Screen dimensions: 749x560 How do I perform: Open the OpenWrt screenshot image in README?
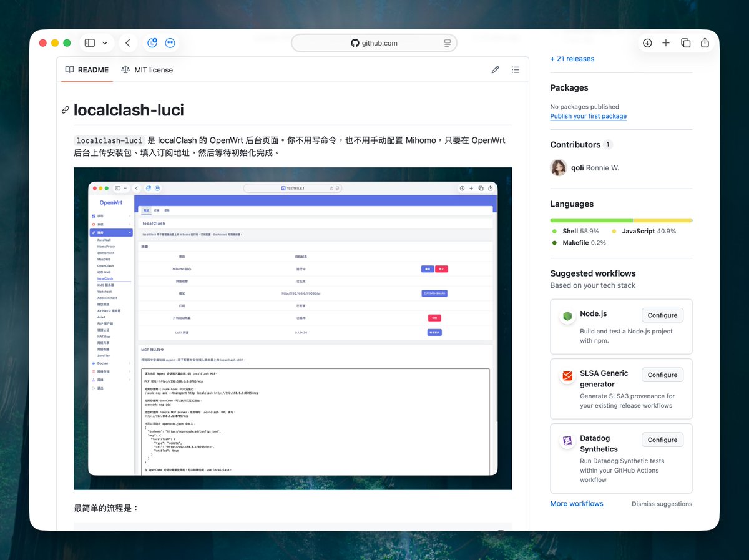click(293, 328)
